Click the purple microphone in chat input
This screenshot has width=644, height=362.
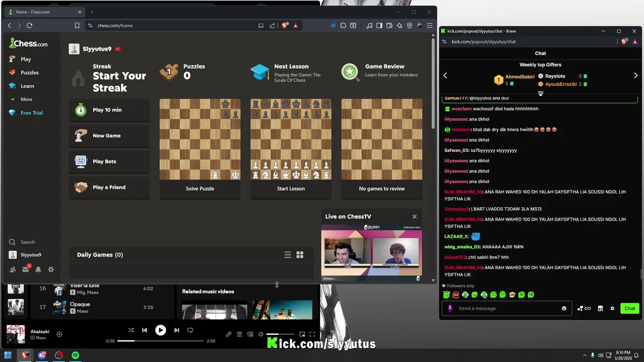point(450,308)
